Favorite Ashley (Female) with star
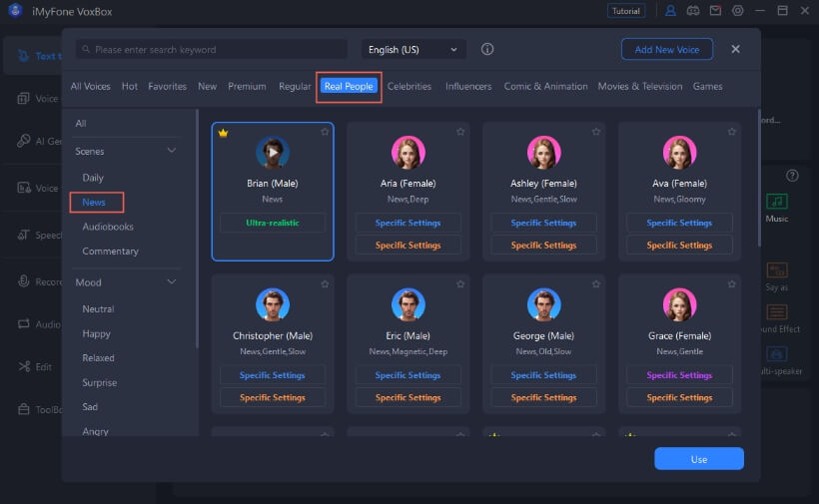819x504 pixels. 596,132
